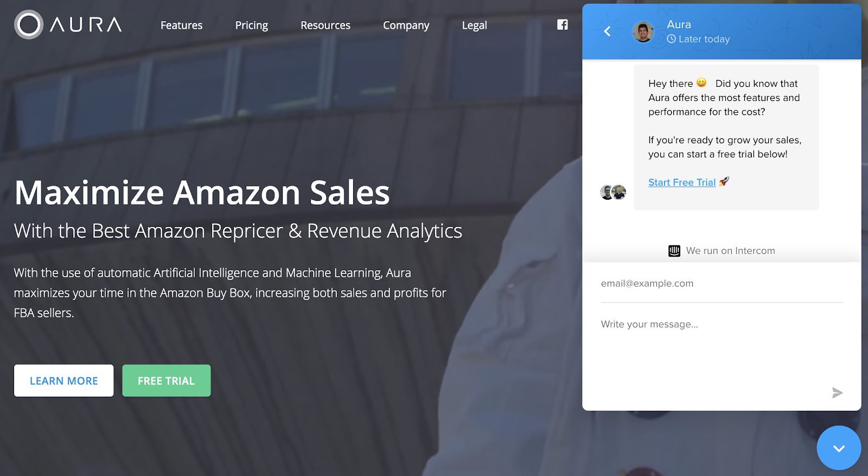
Task: Click the Aura circular logo icon
Action: [29, 25]
